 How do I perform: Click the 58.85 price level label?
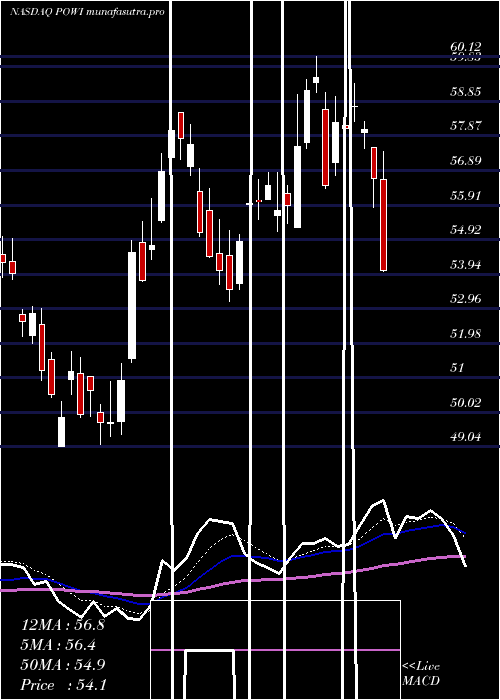click(466, 92)
